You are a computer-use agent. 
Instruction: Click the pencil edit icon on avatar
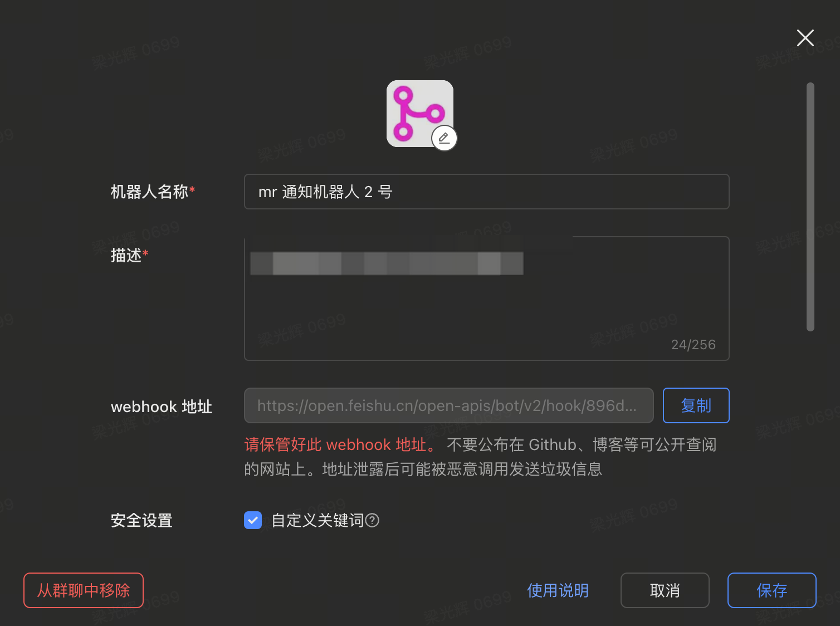[444, 138]
